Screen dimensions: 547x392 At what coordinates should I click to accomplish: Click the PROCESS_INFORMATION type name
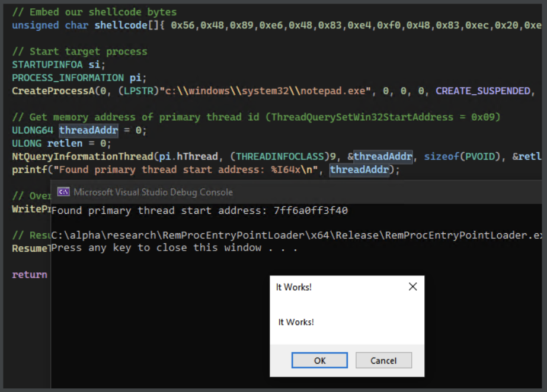pos(68,78)
